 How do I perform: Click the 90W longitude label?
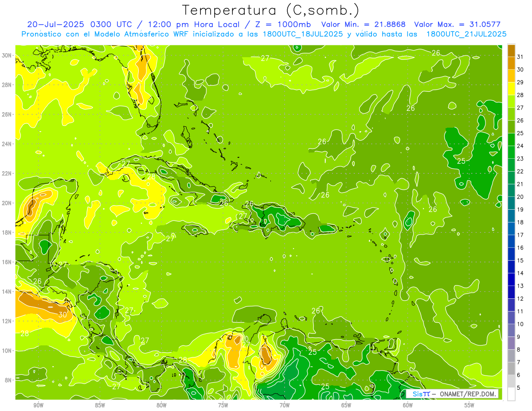click(38, 405)
